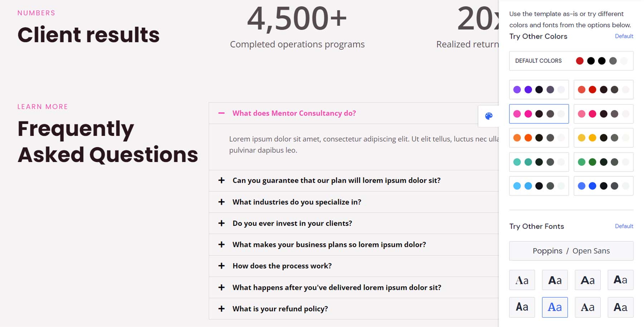Click plus icon beside "How does the process work?"
This screenshot has height=327, width=644.
coord(221,266)
